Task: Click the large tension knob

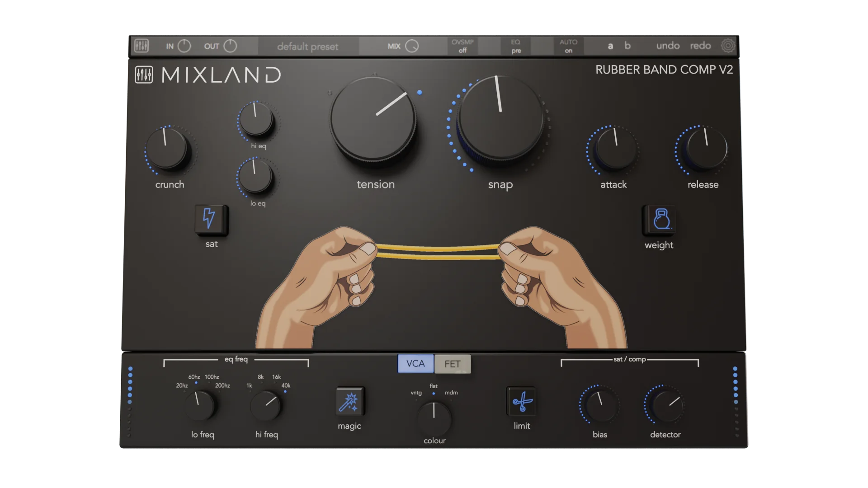Action: pyautogui.click(x=373, y=118)
